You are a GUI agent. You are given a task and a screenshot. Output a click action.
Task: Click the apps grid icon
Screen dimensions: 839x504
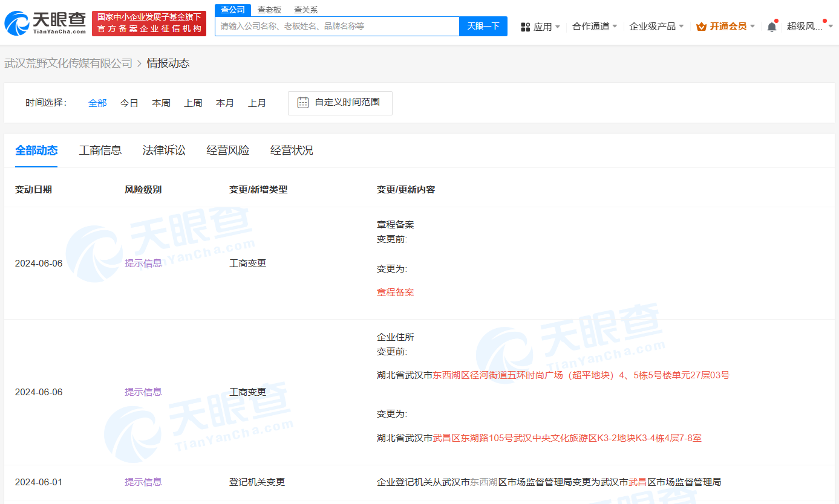coord(525,27)
